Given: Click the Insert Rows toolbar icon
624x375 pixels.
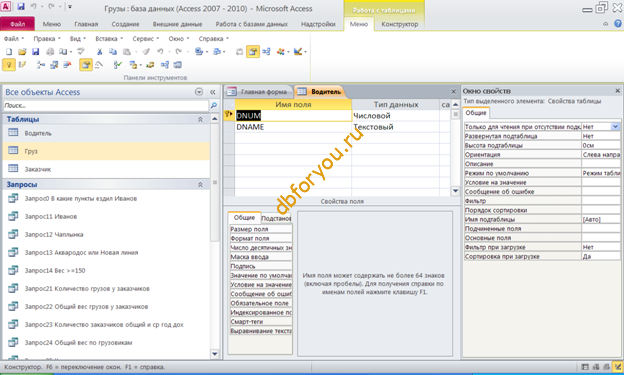Looking at the screenshot, I should point(41,65).
